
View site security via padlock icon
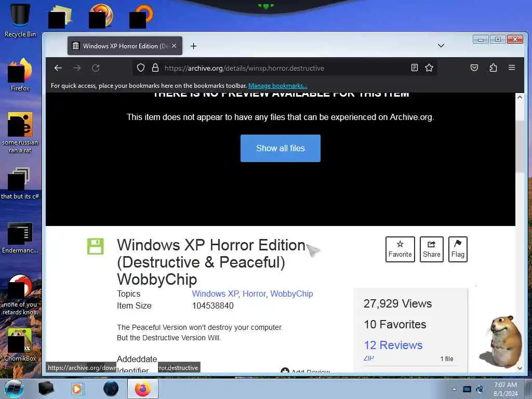pos(155,68)
